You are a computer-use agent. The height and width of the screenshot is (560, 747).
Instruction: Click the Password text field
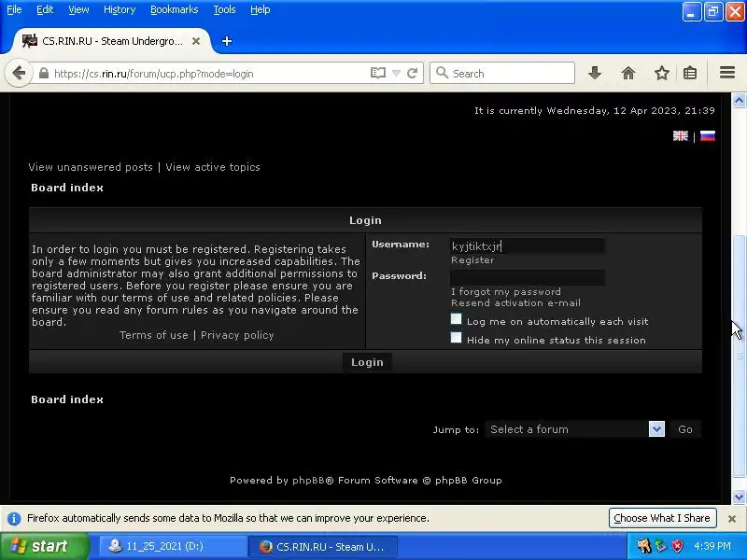528,277
